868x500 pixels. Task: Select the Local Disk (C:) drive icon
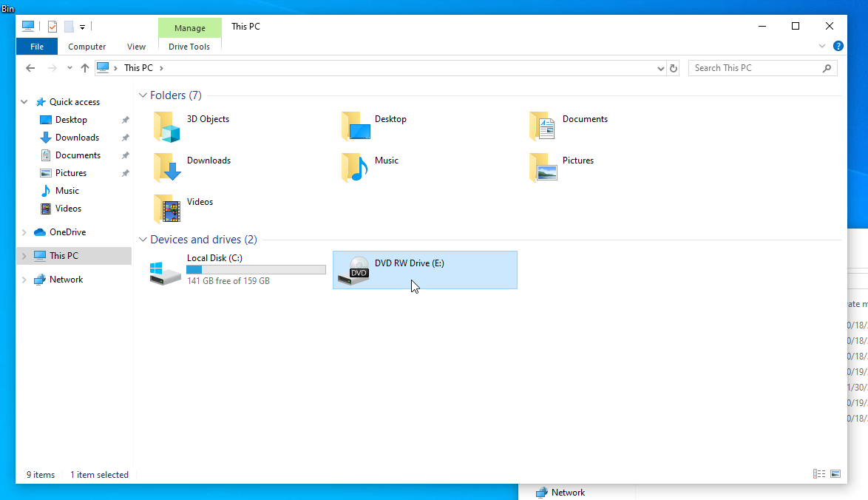point(165,271)
